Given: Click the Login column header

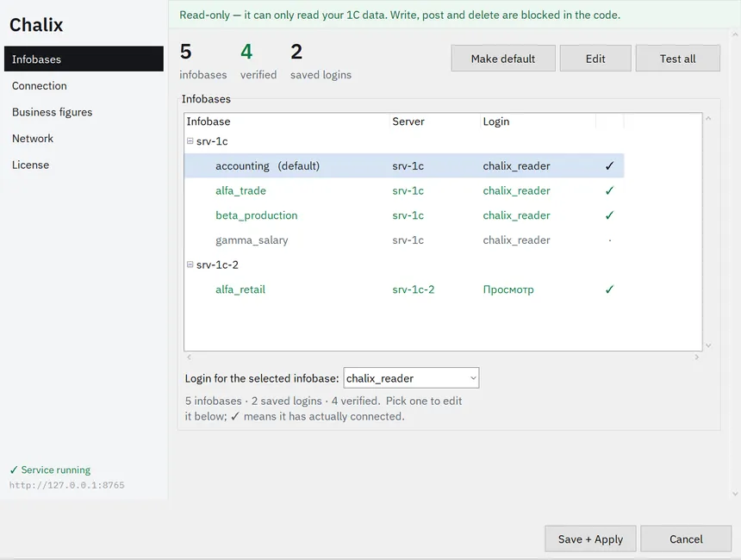Looking at the screenshot, I should [x=538, y=121].
